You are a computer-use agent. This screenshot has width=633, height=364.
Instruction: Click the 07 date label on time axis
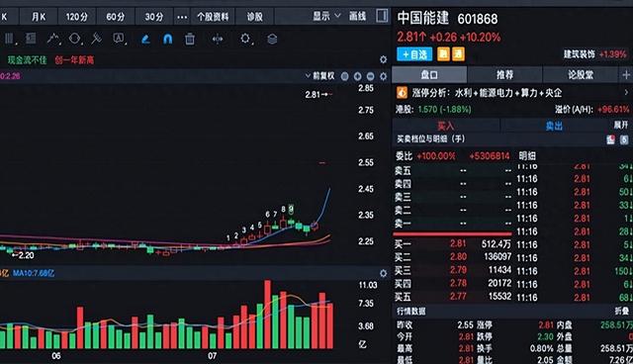coord(213,356)
